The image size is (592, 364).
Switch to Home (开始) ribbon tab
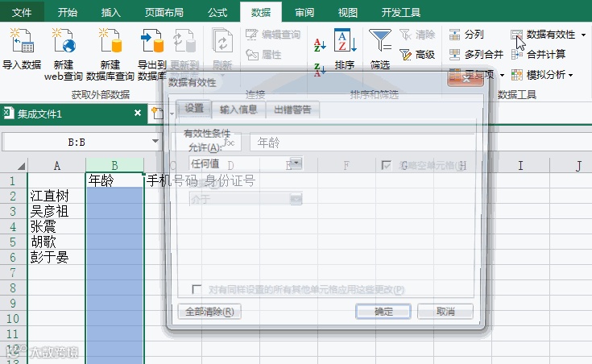point(67,12)
